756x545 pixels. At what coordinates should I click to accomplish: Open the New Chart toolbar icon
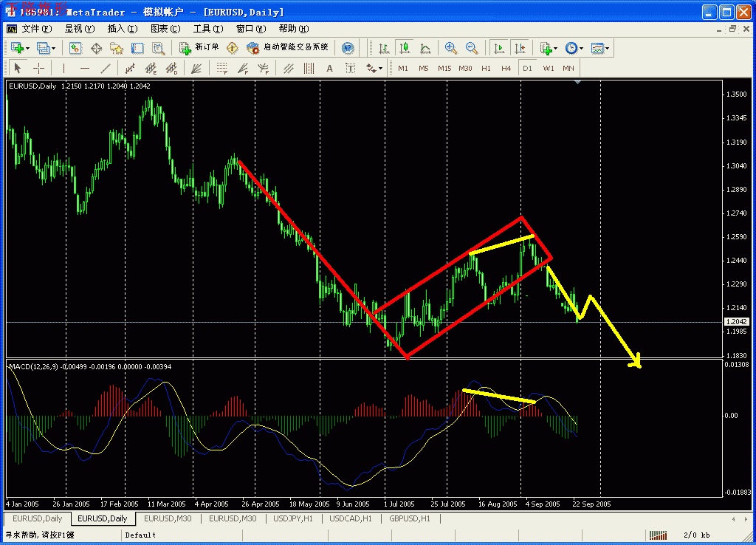coord(17,48)
